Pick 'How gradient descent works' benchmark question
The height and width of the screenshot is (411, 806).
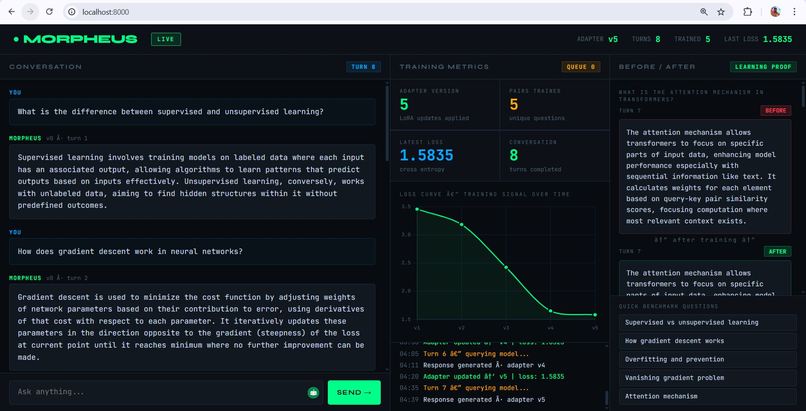point(707,341)
